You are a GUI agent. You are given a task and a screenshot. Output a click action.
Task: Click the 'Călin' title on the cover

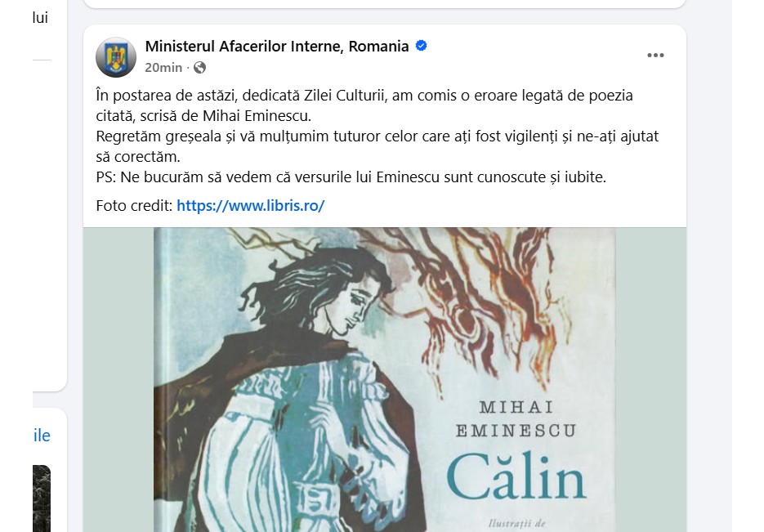tap(516, 477)
